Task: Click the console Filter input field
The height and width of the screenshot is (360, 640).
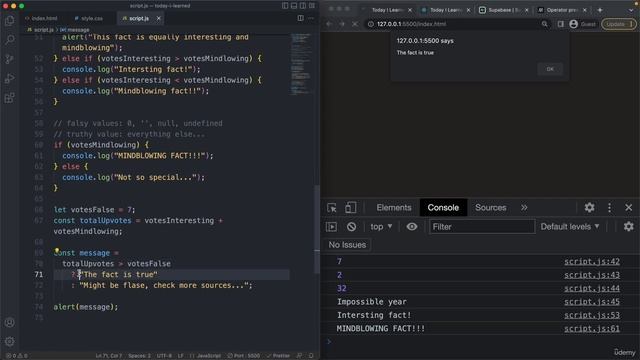Action: click(x=482, y=227)
